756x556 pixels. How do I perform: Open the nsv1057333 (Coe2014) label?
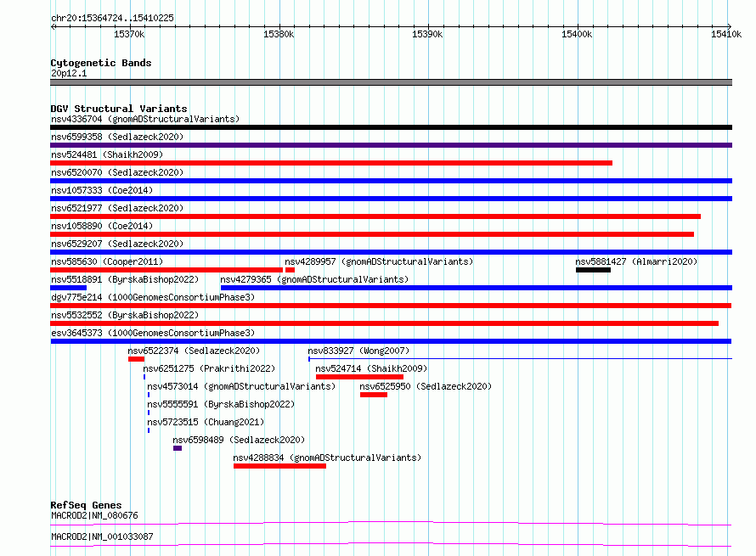pos(102,190)
